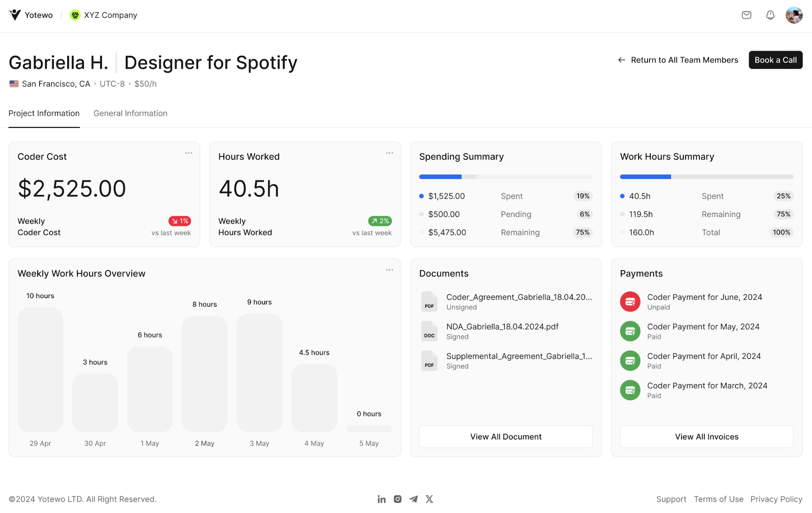Open the mail inbox icon
This screenshot has width=812, height=513.
(746, 15)
